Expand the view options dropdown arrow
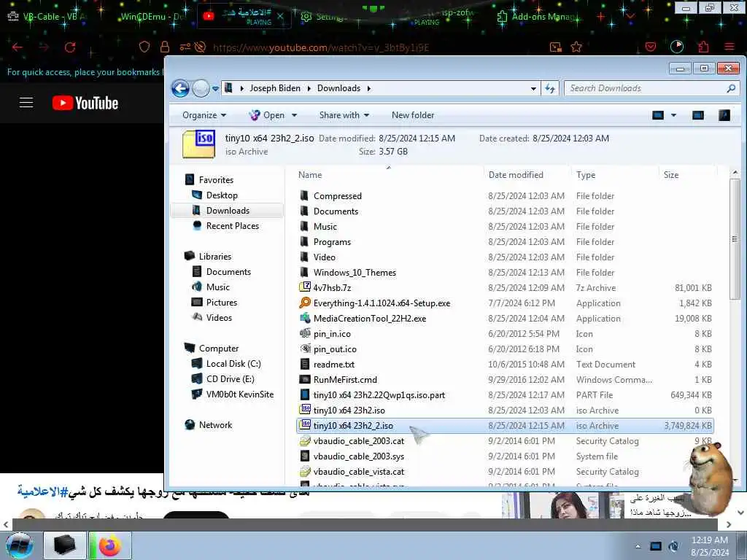This screenshot has height=560, width=747. click(x=673, y=115)
